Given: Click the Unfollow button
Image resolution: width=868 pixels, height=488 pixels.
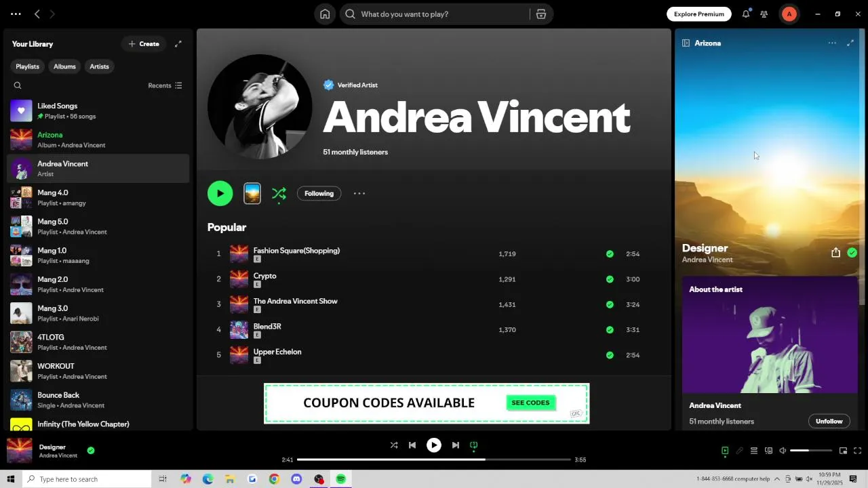Looking at the screenshot, I should click(829, 422).
